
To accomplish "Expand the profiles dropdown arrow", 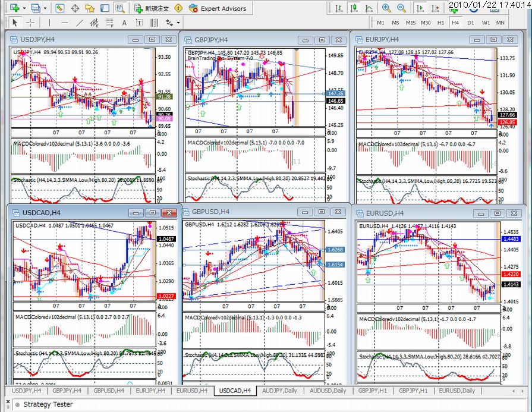I will coord(45,8).
